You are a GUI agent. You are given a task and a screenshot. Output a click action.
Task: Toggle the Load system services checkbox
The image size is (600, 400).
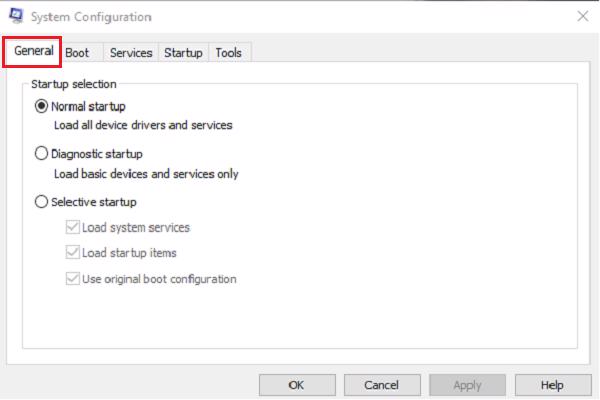click(x=72, y=228)
